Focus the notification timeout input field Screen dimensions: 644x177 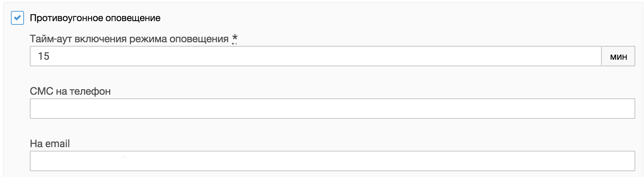[315, 56]
